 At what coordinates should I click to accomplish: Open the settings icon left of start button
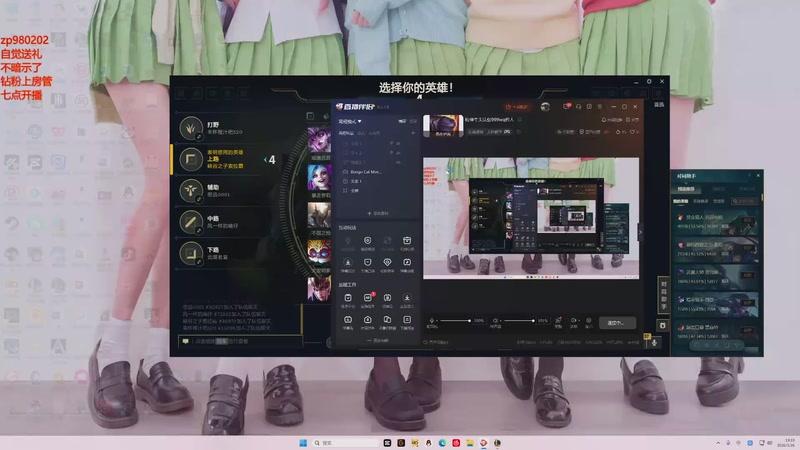tap(589, 321)
